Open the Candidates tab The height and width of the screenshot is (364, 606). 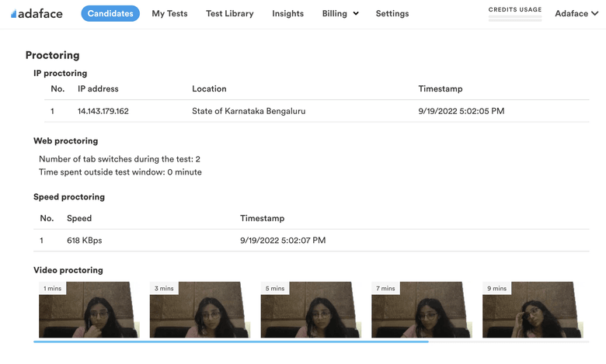(110, 13)
